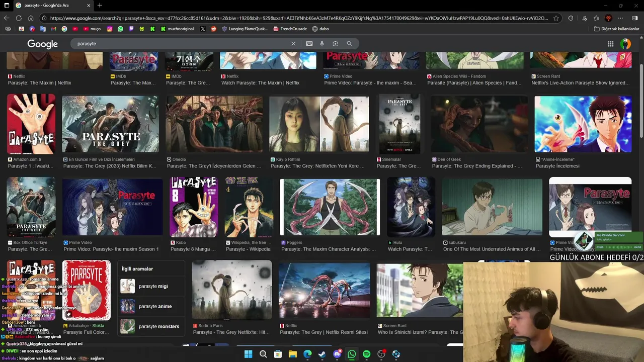Open the muchooriginal Kick bookmark
This screenshot has width=644, height=362.
tap(177, 29)
